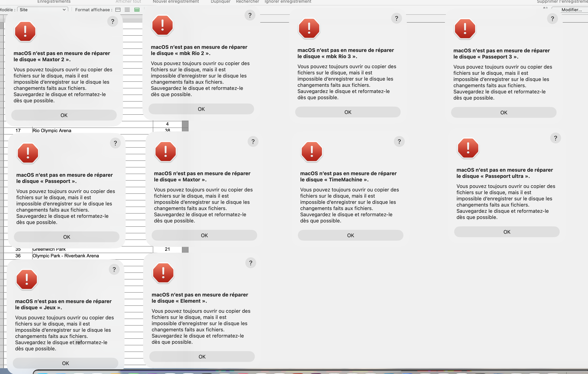Click help button in TimeMachine alert
Image resolution: width=588 pixels, height=374 pixels.
tap(399, 141)
